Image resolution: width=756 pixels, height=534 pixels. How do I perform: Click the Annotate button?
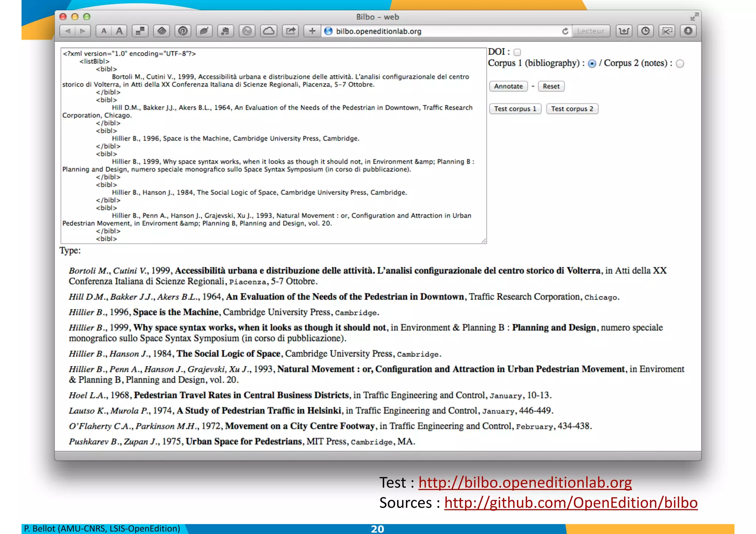508,86
